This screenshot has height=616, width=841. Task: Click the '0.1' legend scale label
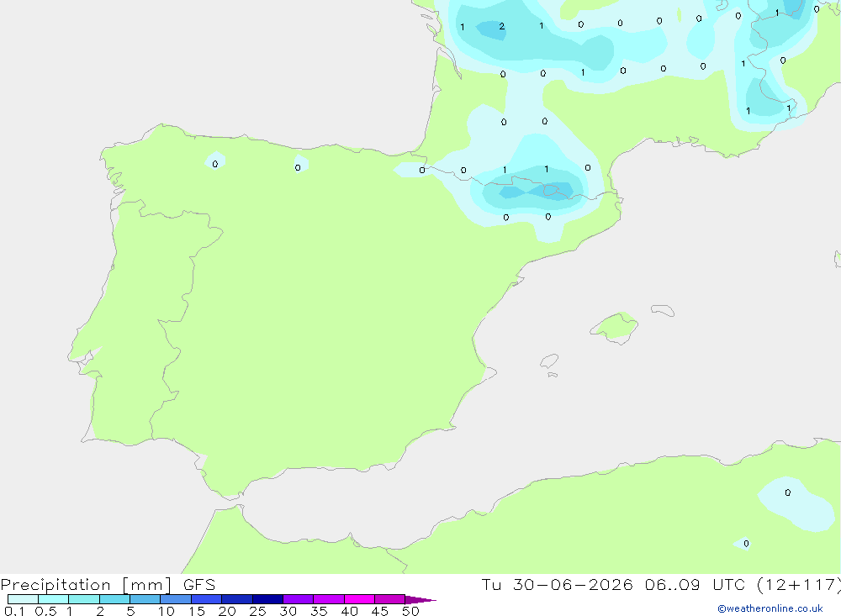pyautogui.click(x=14, y=611)
